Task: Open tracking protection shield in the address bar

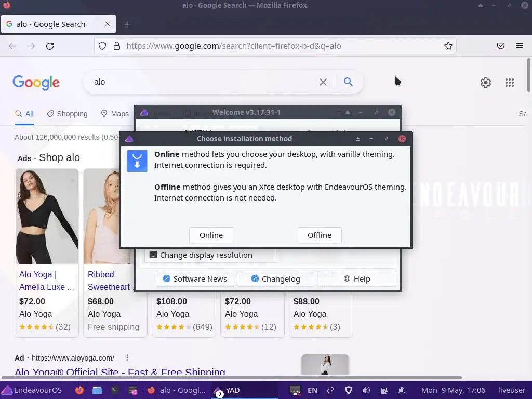Action: pyautogui.click(x=102, y=46)
